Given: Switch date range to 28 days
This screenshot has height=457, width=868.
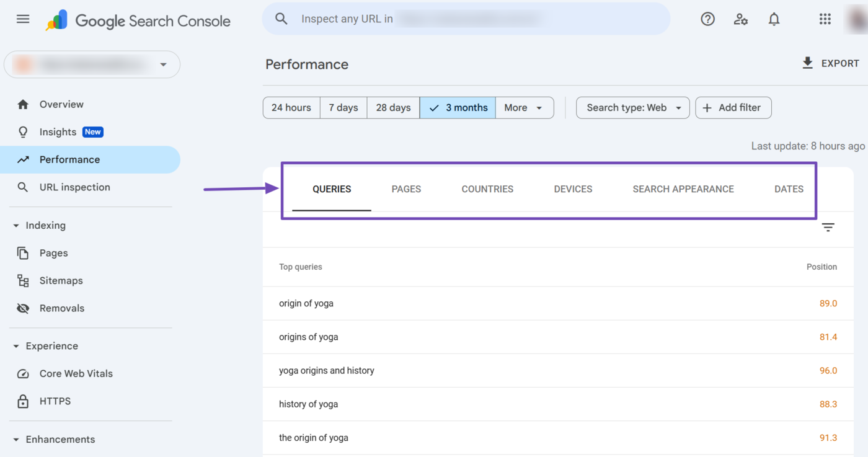Looking at the screenshot, I should 393,107.
